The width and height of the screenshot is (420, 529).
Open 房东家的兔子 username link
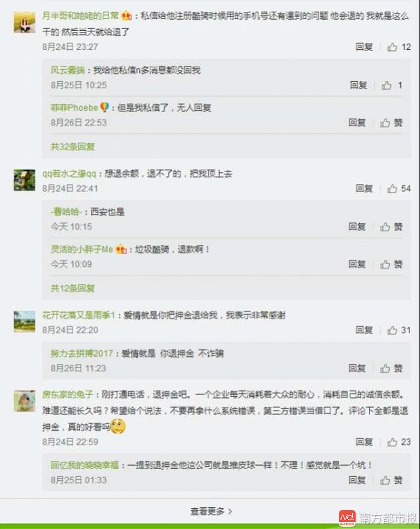[x=68, y=394]
